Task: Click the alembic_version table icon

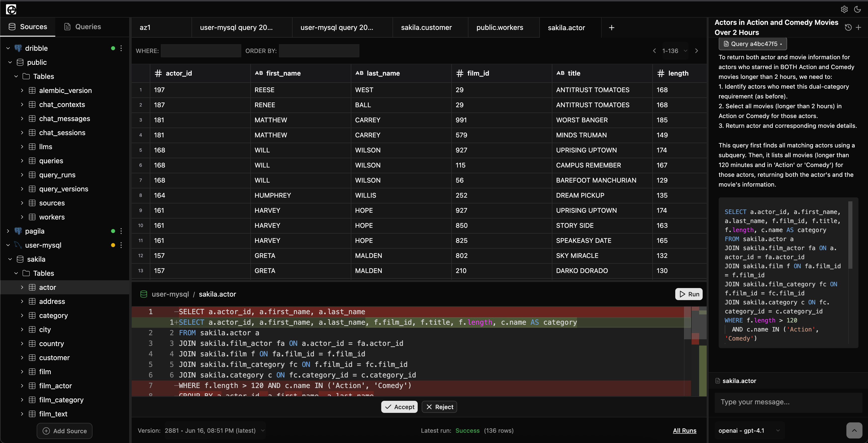Action: (x=32, y=91)
